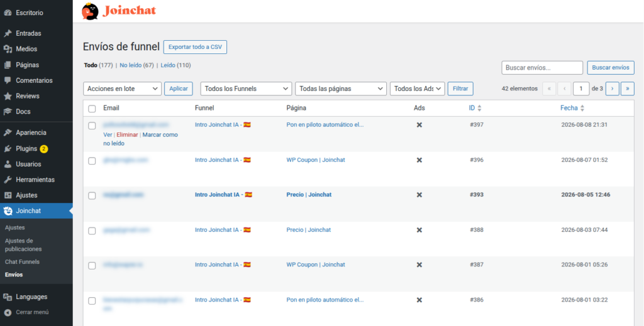
Task: Open Precio | Joinchat page for #393
Action: tap(309, 195)
